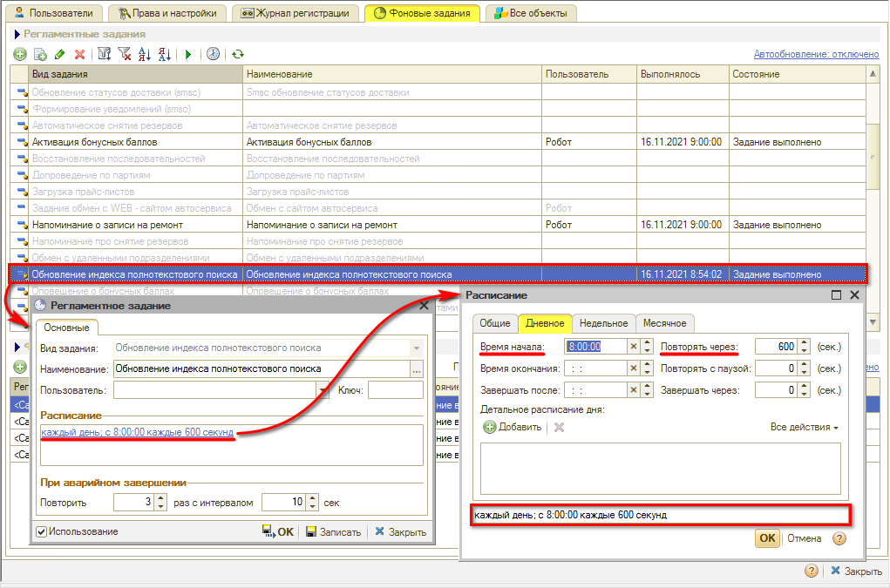Click the Автообновление: отключено link
Image resolution: width=890 pixels, height=588 pixels.
click(x=816, y=54)
